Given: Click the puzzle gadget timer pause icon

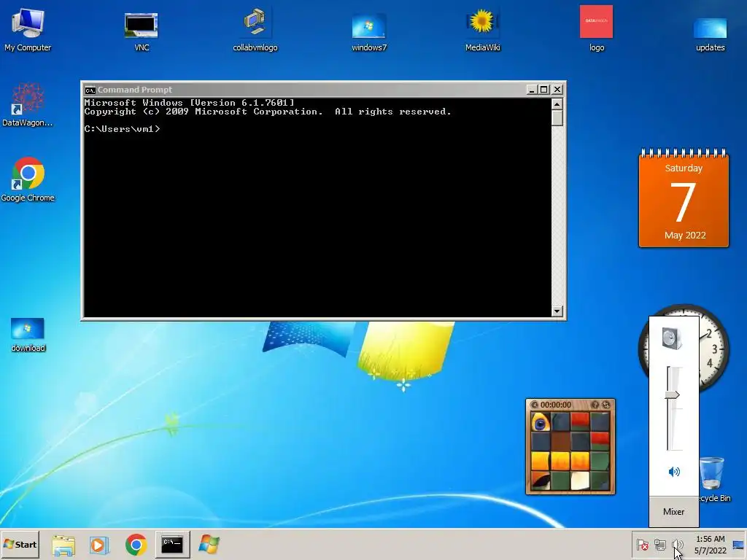Looking at the screenshot, I should (534, 405).
